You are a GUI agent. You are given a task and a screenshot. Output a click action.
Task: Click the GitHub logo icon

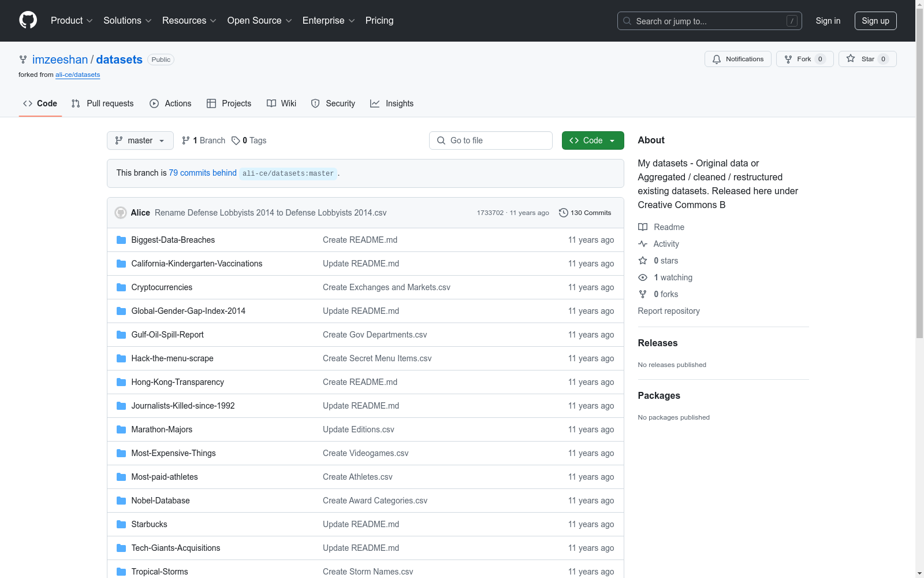click(28, 20)
